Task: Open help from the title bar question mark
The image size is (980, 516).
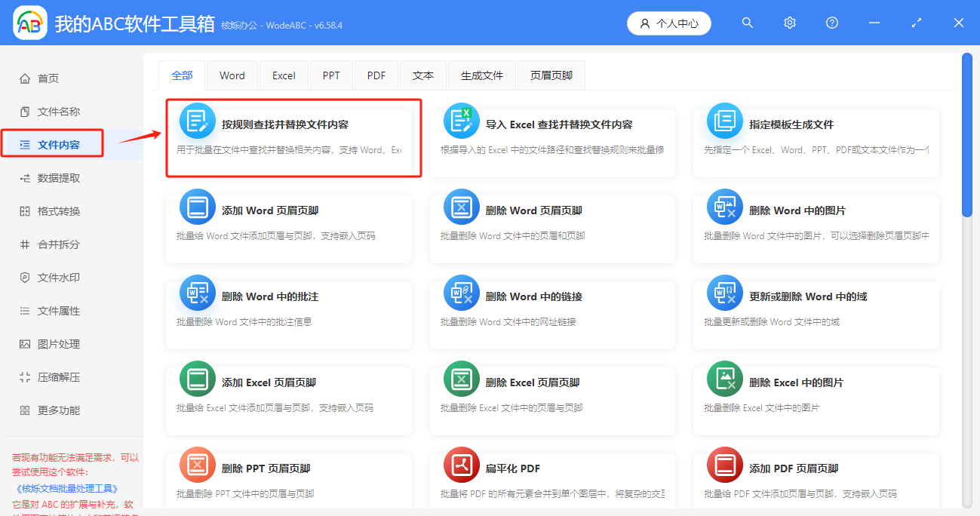Action: (x=831, y=23)
